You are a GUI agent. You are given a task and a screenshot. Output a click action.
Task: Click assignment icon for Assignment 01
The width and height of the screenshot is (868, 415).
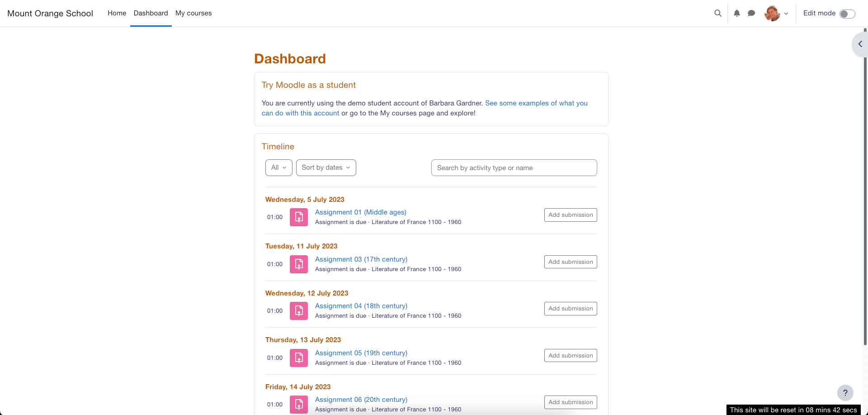[x=299, y=217]
